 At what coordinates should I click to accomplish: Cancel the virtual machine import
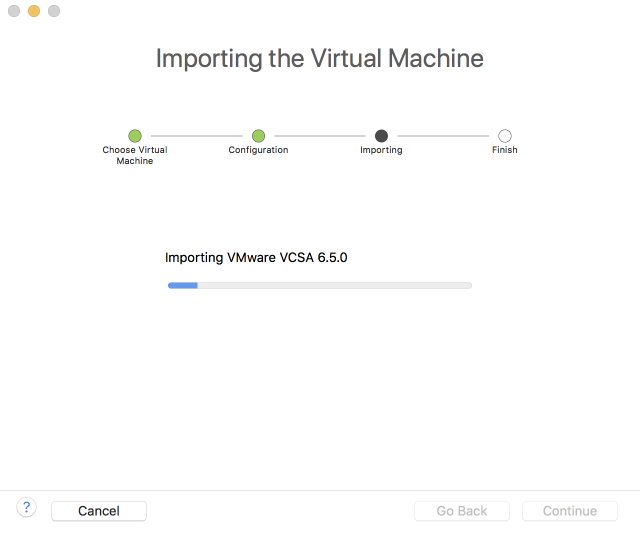click(x=99, y=511)
